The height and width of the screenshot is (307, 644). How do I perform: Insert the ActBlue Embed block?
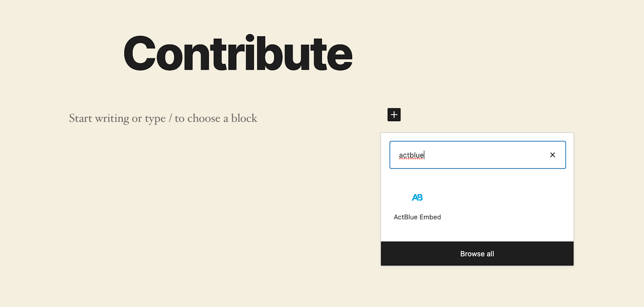(417, 206)
